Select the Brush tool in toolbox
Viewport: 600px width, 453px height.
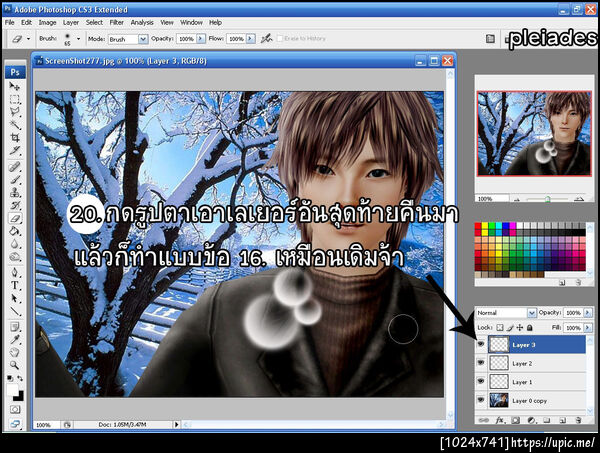click(15, 179)
